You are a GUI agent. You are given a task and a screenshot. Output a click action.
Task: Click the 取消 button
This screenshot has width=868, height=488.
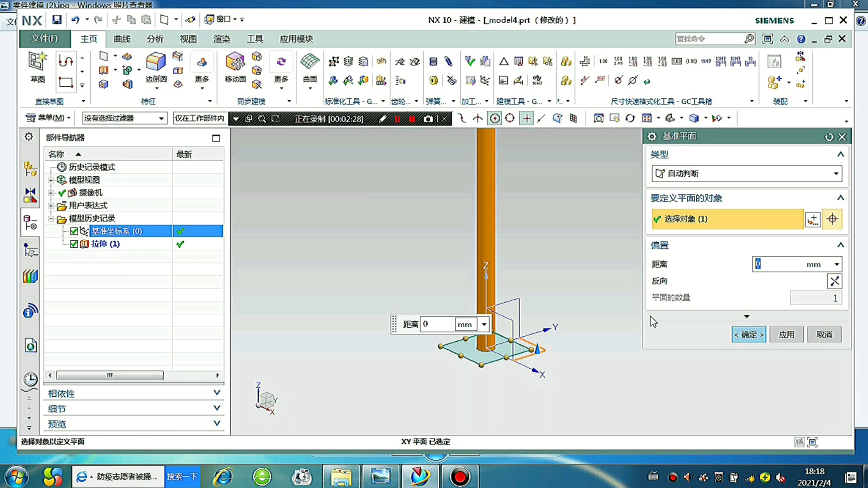(x=824, y=334)
